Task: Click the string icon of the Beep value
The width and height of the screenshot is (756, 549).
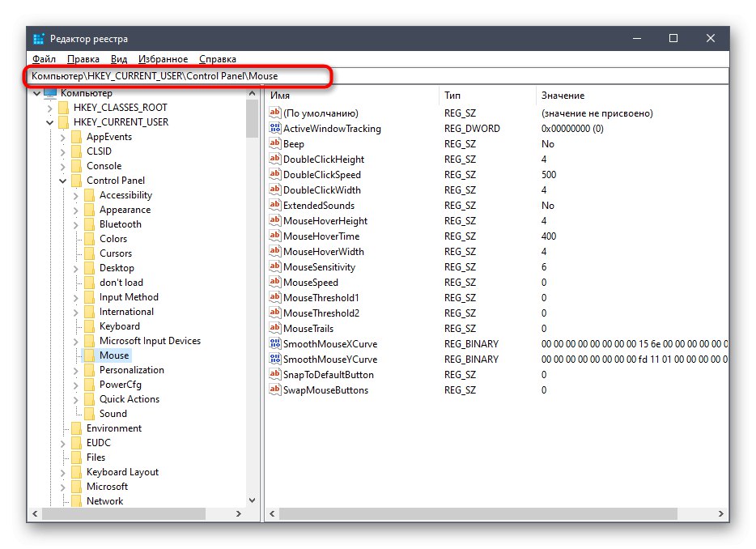Action: (275, 143)
